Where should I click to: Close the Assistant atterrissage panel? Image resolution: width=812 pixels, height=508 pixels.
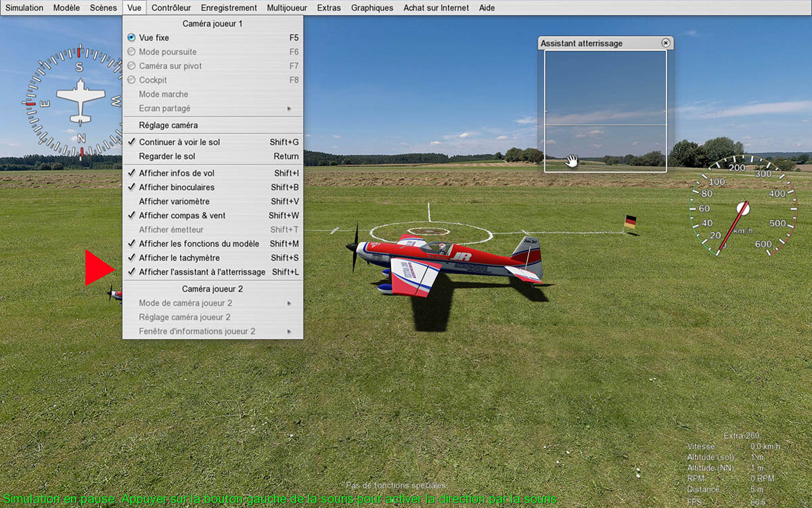[x=665, y=43]
